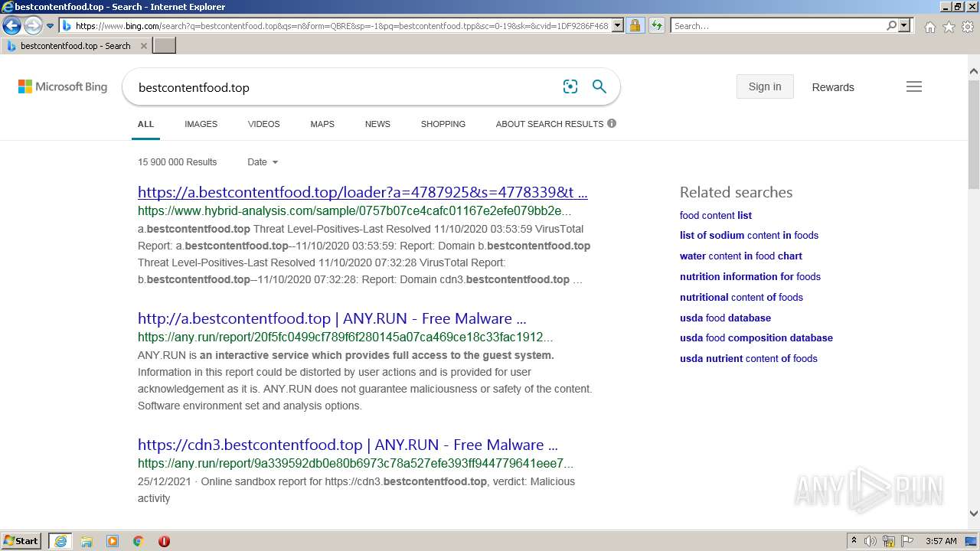Click the IE toolbar Search box
Viewport: 980px width, 551px height.
tap(777, 26)
